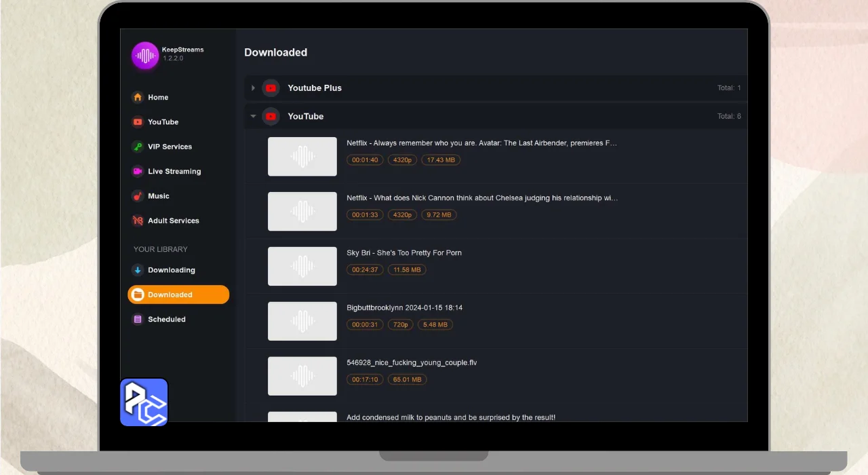Click the version 1.2.2.0 text

pyautogui.click(x=173, y=58)
